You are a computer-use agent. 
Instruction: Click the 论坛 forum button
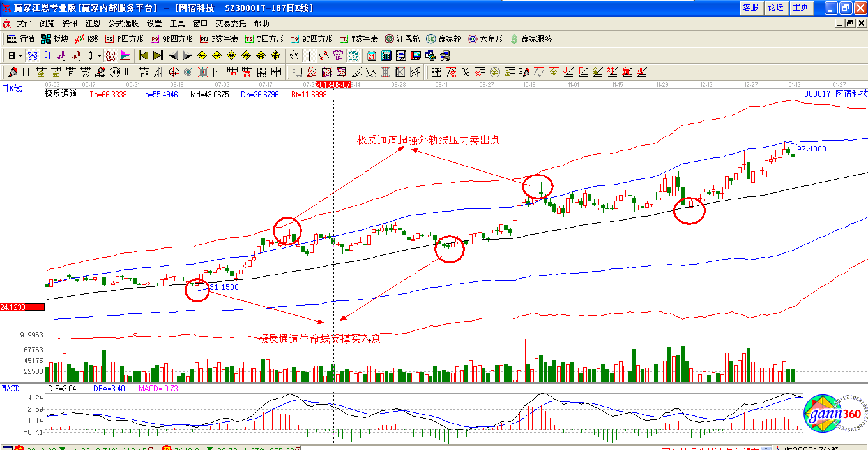pyautogui.click(x=775, y=8)
